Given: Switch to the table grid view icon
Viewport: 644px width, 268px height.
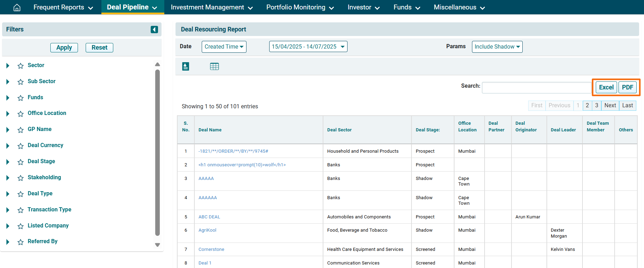Looking at the screenshot, I should pyautogui.click(x=214, y=66).
